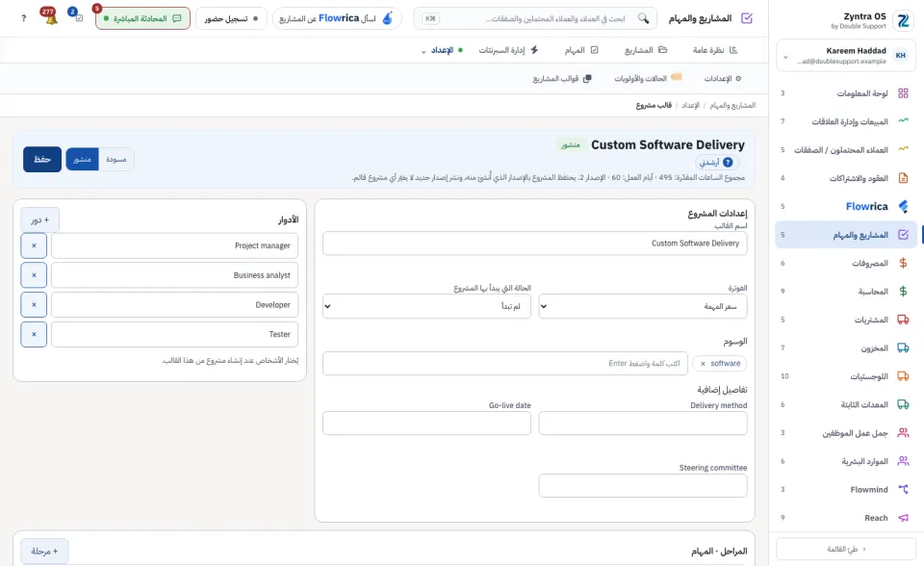Viewport: 924px width, 566px height.
Task: Remove the Developer role
Action: click(x=34, y=305)
